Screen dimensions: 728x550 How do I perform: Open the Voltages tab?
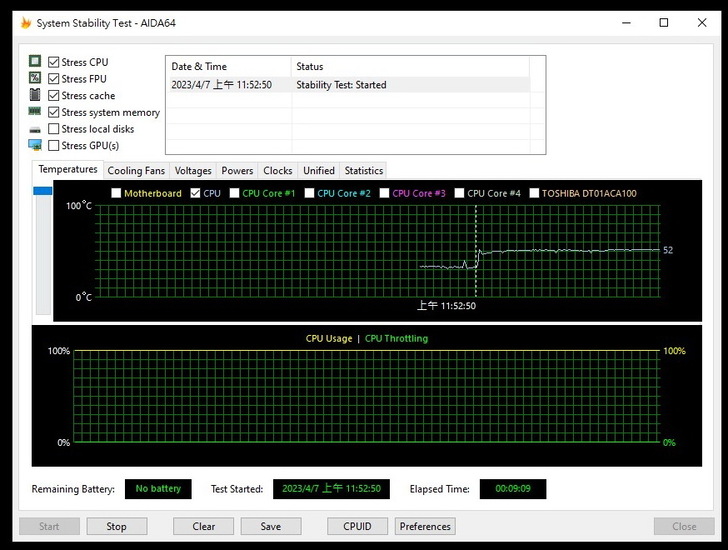coord(193,171)
